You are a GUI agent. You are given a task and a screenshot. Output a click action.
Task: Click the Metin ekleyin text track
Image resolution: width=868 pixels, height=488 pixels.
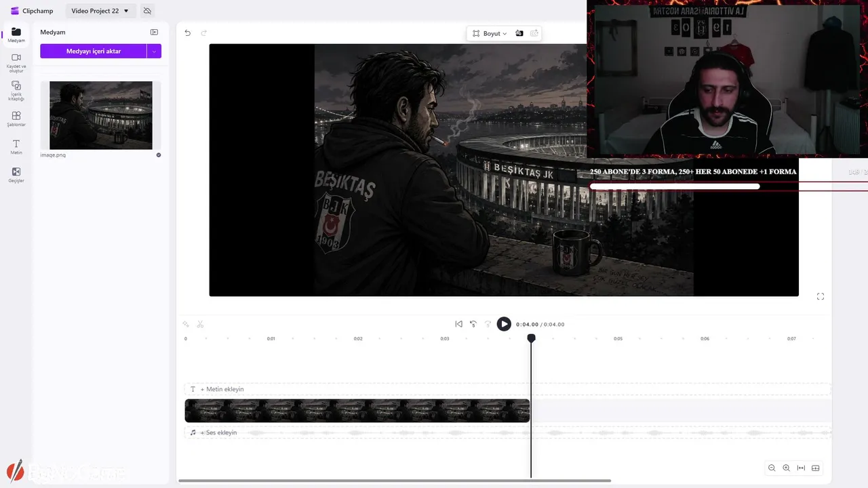[x=508, y=389]
